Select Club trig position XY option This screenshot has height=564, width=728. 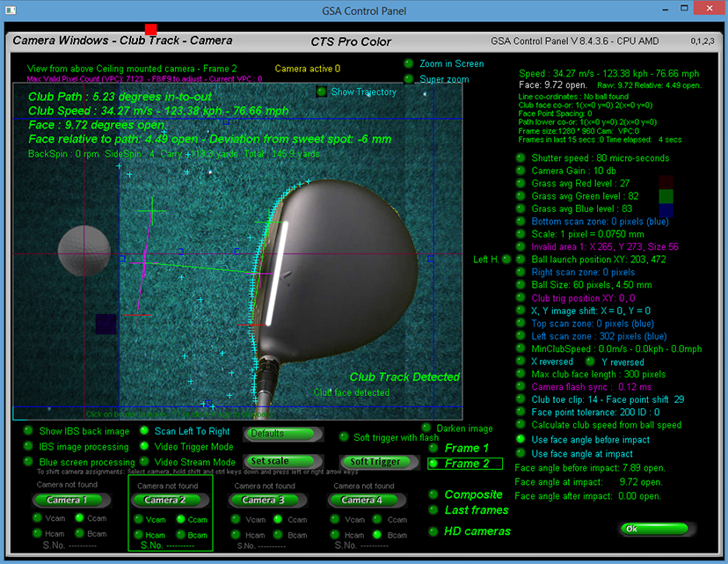click(521, 297)
